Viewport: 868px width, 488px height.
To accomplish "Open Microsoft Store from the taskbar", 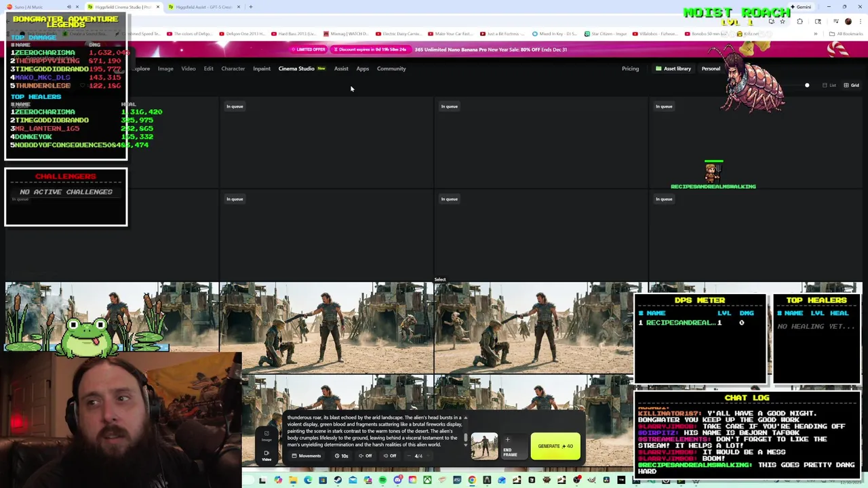I will (323, 481).
